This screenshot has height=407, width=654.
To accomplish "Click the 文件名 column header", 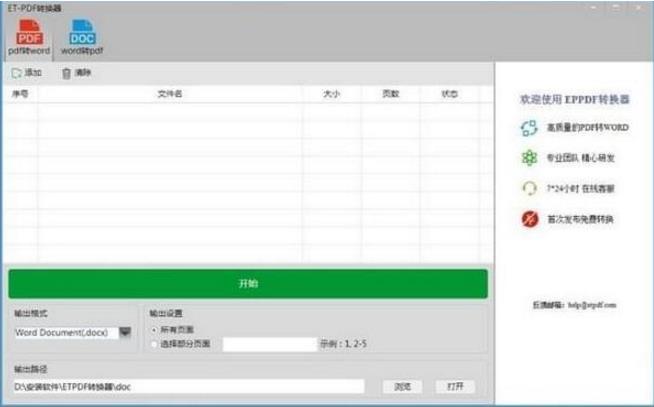I will point(170,94).
